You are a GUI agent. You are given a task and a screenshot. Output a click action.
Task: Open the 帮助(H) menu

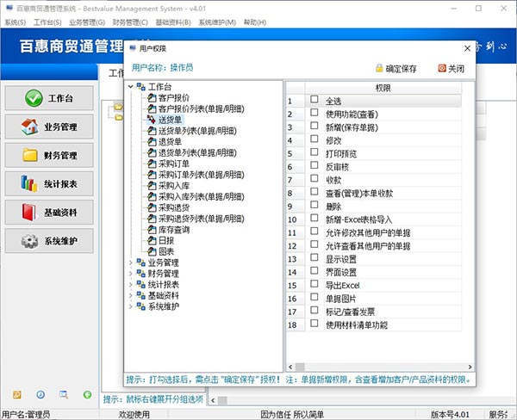coord(255,22)
